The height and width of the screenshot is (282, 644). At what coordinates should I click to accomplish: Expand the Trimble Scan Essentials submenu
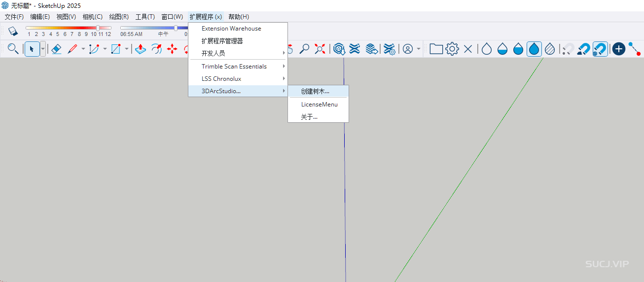click(x=238, y=67)
